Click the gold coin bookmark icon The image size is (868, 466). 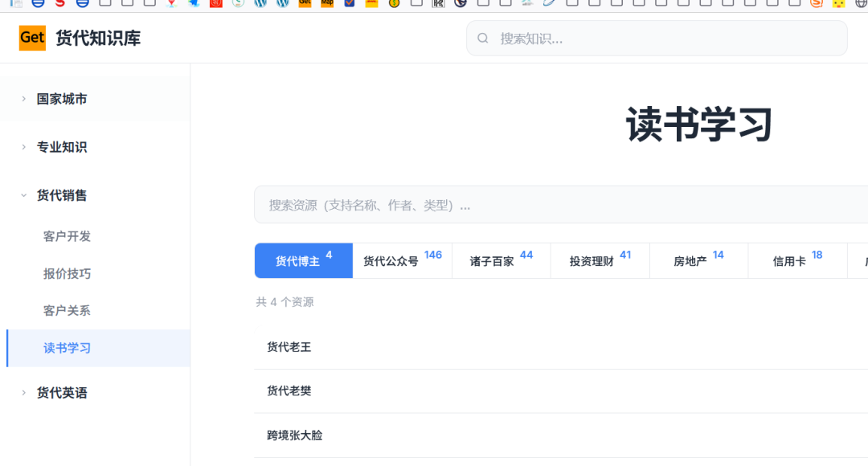(x=392, y=5)
